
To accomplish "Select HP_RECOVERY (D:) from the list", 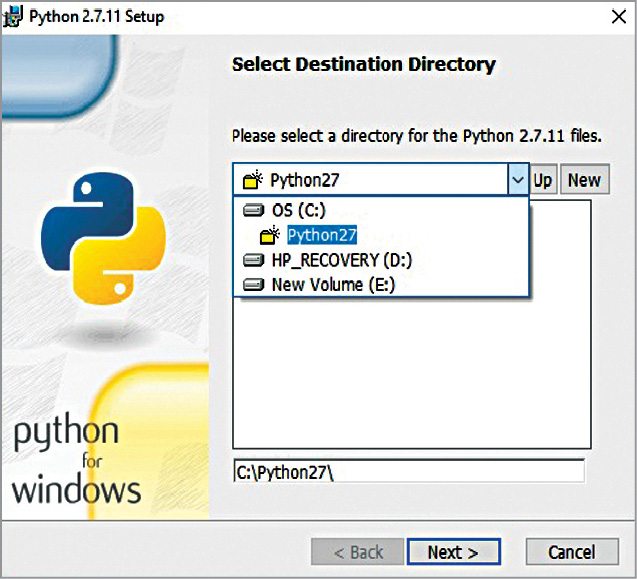I will coord(342,260).
